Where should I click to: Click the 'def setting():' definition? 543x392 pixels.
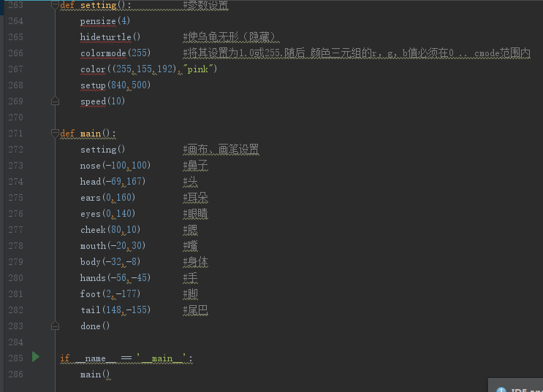click(x=96, y=5)
